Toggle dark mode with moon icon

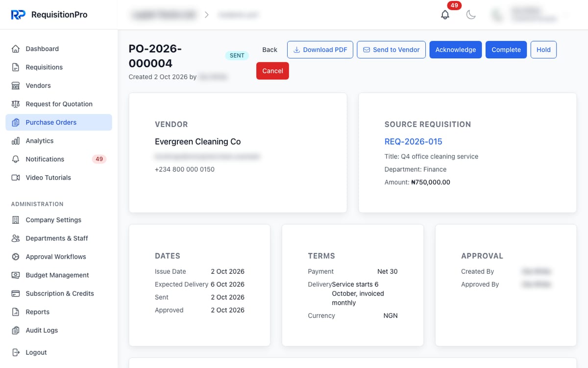(471, 15)
